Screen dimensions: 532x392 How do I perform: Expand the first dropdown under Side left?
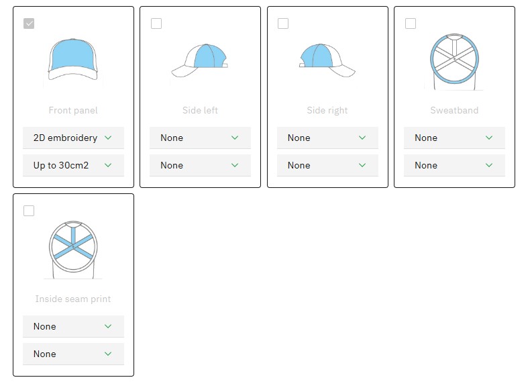pos(200,138)
